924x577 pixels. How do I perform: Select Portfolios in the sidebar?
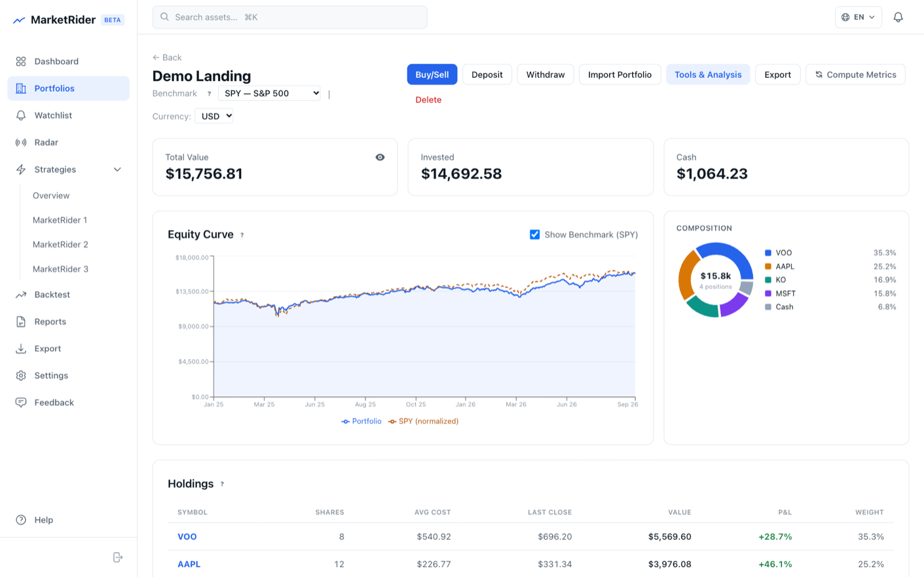tap(69, 88)
